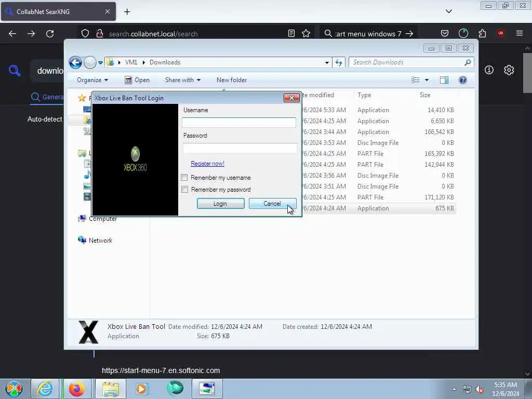Viewport: 532px width, 399px height.
Task: Open the list all tabs dropdown
Action: click(448, 11)
